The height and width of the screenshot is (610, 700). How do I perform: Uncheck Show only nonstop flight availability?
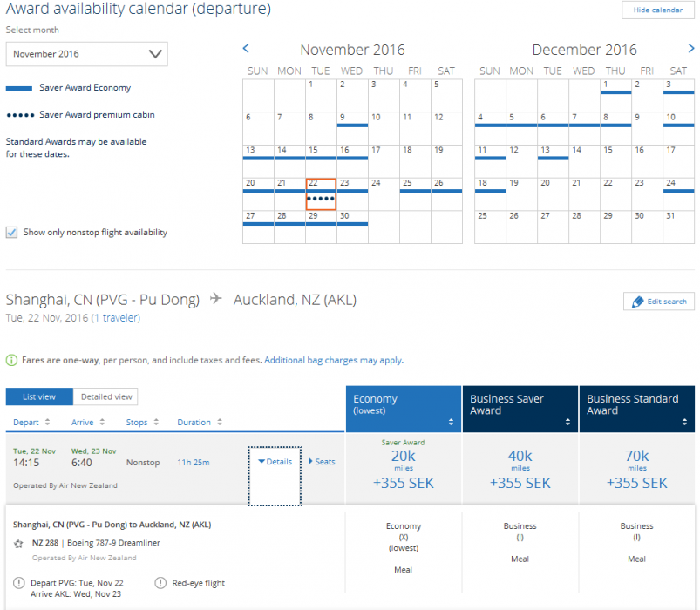pos(11,232)
